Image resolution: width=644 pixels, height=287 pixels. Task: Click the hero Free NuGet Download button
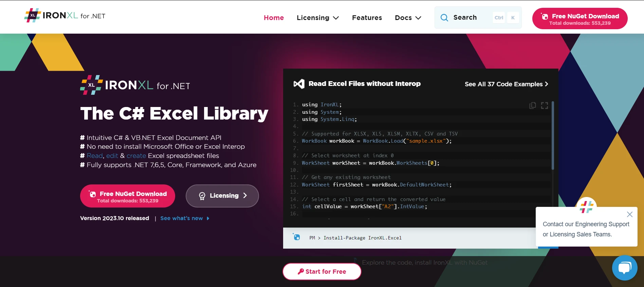(x=128, y=196)
